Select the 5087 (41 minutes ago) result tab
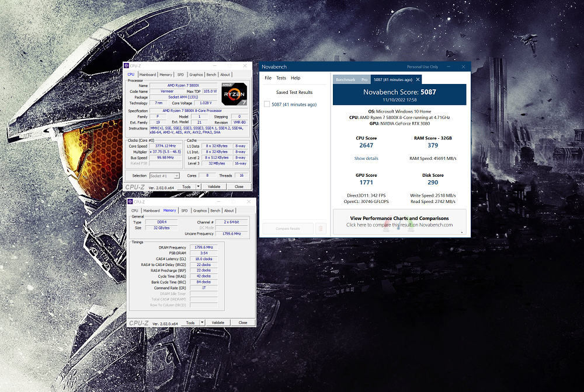The height and width of the screenshot is (392, 584). pyautogui.click(x=393, y=79)
